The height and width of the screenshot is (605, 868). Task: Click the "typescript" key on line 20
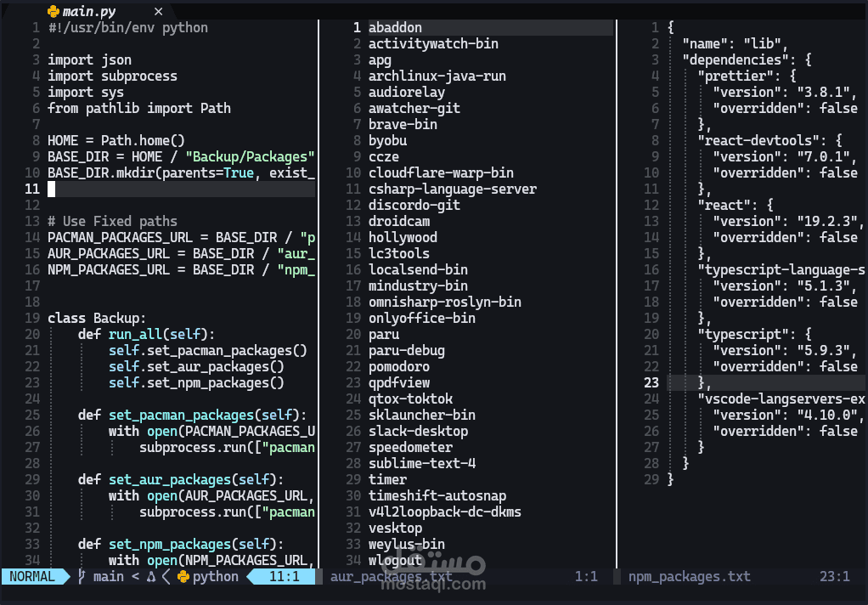click(x=743, y=334)
